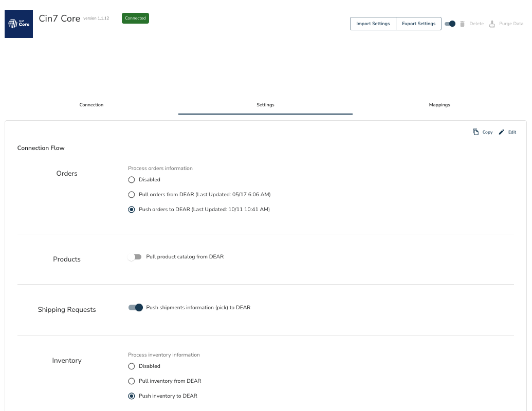Select Disabled under Process inventory information
The height and width of the screenshot is (411, 532).
point(131,366)
